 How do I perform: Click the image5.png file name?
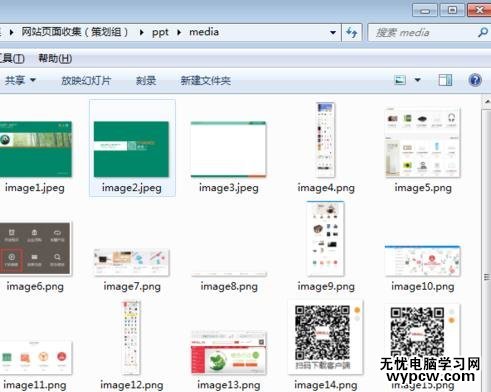[423, 188]
